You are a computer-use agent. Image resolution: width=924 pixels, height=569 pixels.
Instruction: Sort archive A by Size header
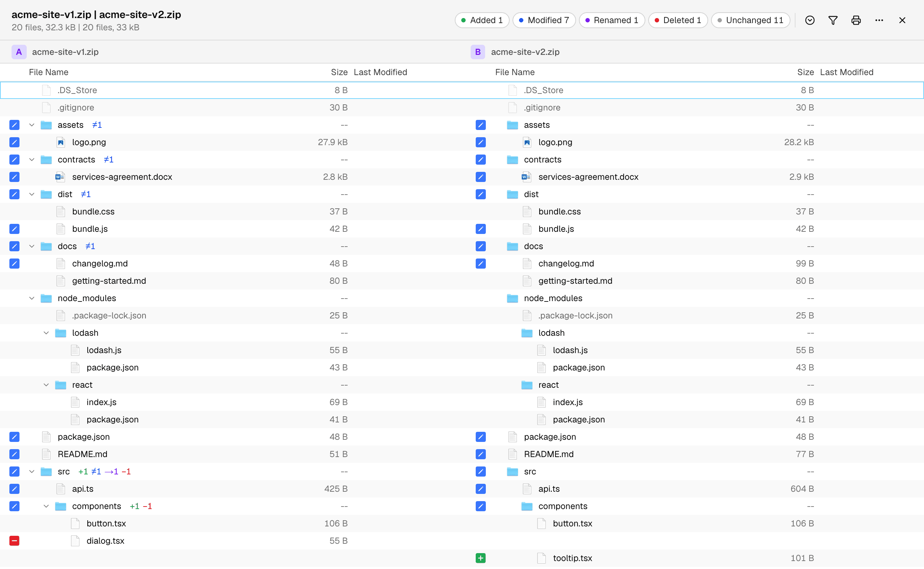coord(339,72)
